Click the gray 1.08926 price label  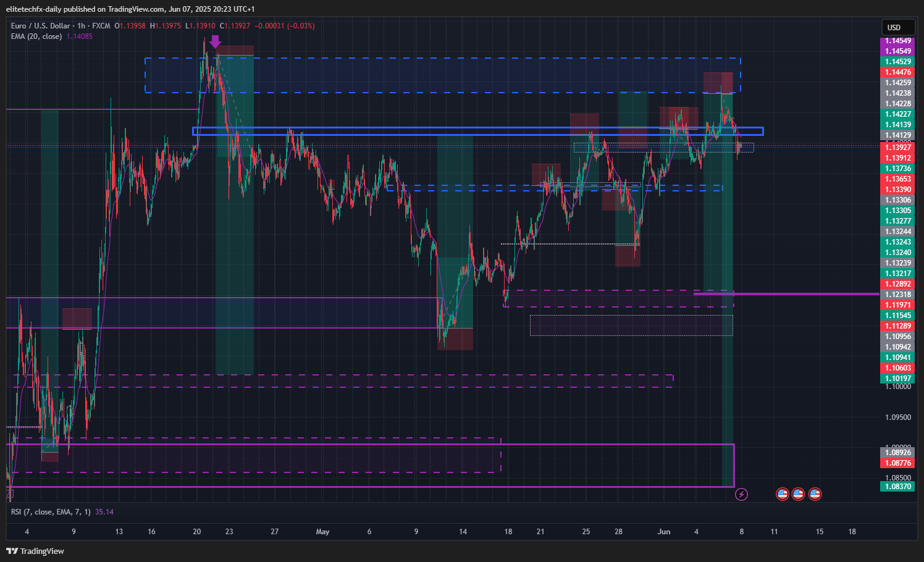pyautogui.click(x=897, y=453)
